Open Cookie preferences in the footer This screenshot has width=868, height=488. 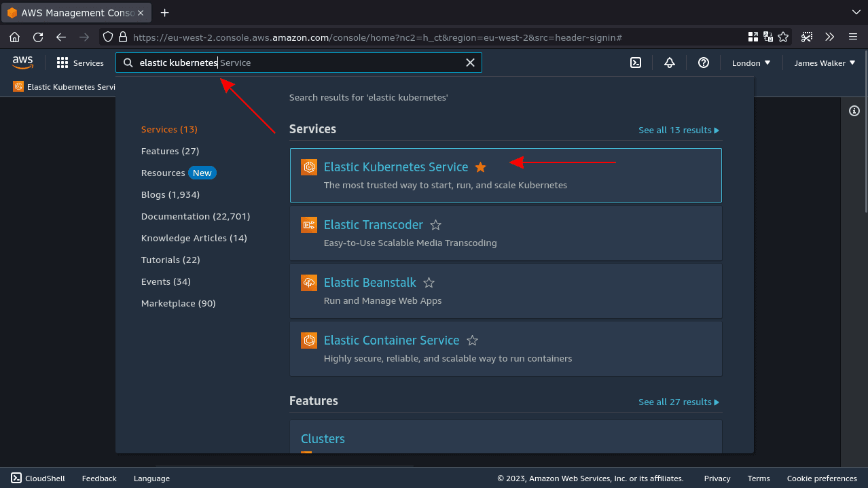point(822,478)
